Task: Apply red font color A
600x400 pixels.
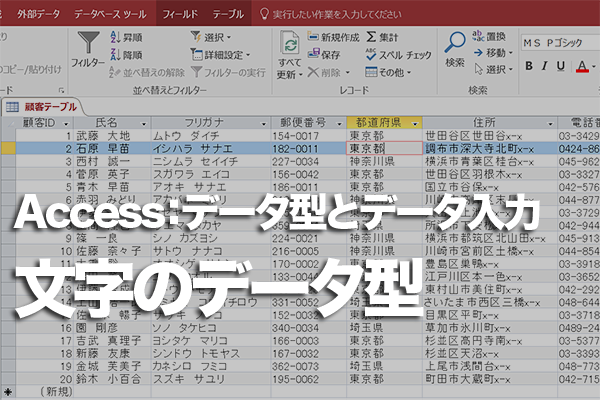Action: [x=582, y=66]
